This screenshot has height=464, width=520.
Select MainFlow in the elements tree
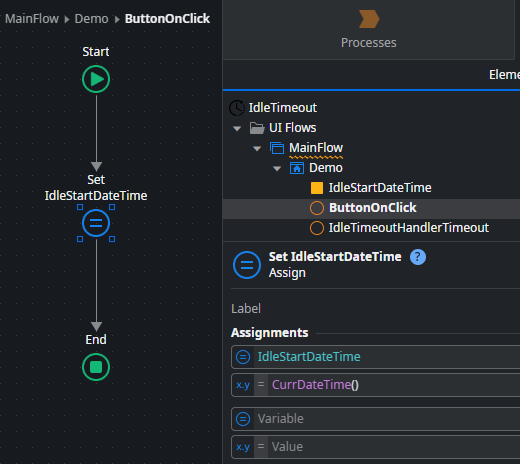pyautogui.click(x=316, y=148)
